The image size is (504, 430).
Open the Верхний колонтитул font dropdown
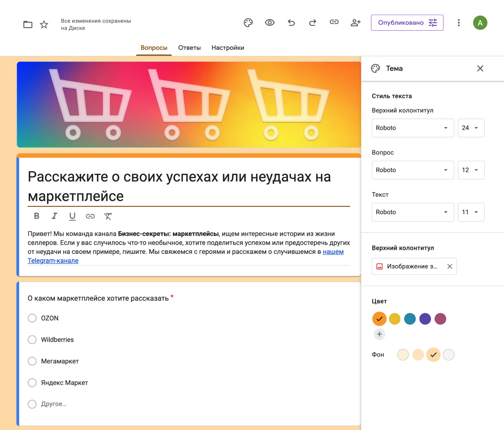(x=413, y=128)
